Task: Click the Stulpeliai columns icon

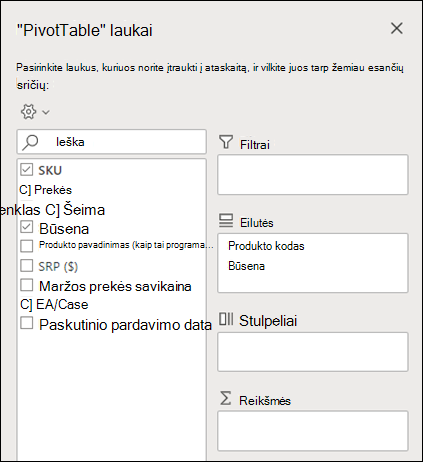Action: point(226,319)
